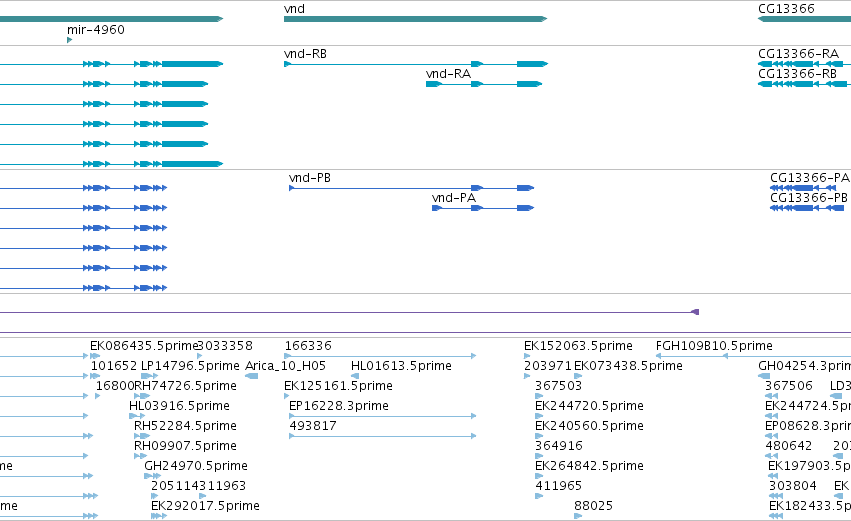Select the LP14796.5prime label

190,366
